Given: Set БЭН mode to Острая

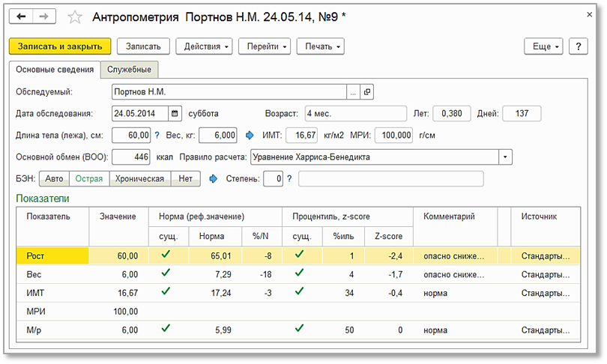Looking at the screenshot, I should [x=89, y=179].
